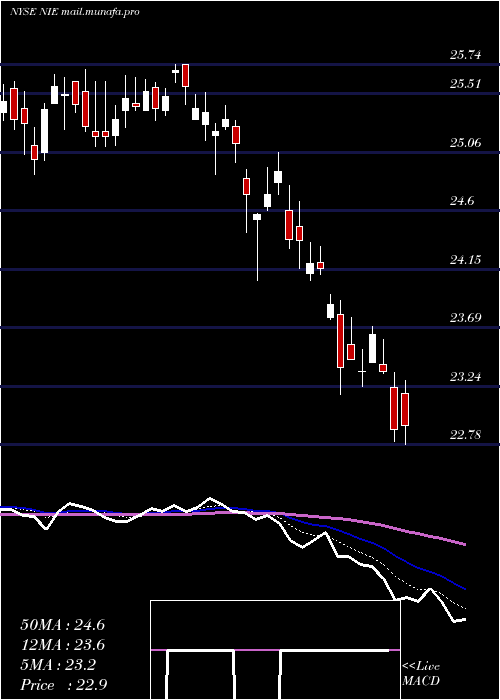Viewport: 500px width, 700px height.
Task: Click the 50MA : 24.6 readout
Action: (62, 625)
